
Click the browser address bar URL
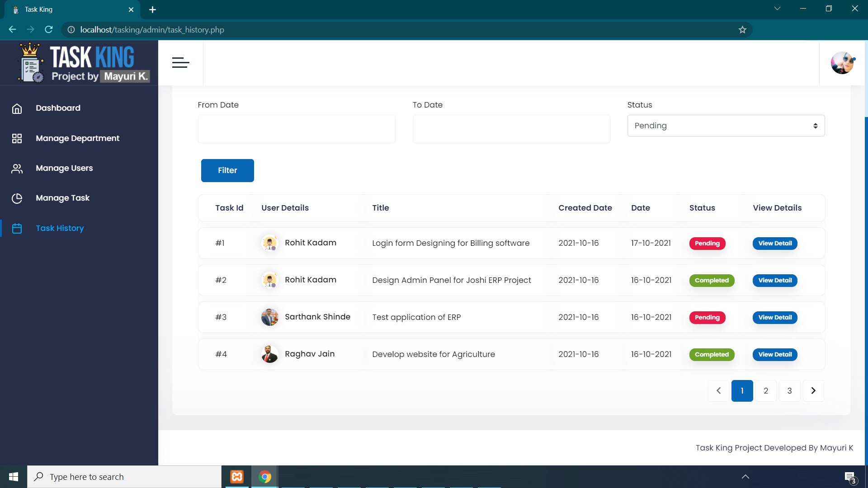click(x=152, y=30)
